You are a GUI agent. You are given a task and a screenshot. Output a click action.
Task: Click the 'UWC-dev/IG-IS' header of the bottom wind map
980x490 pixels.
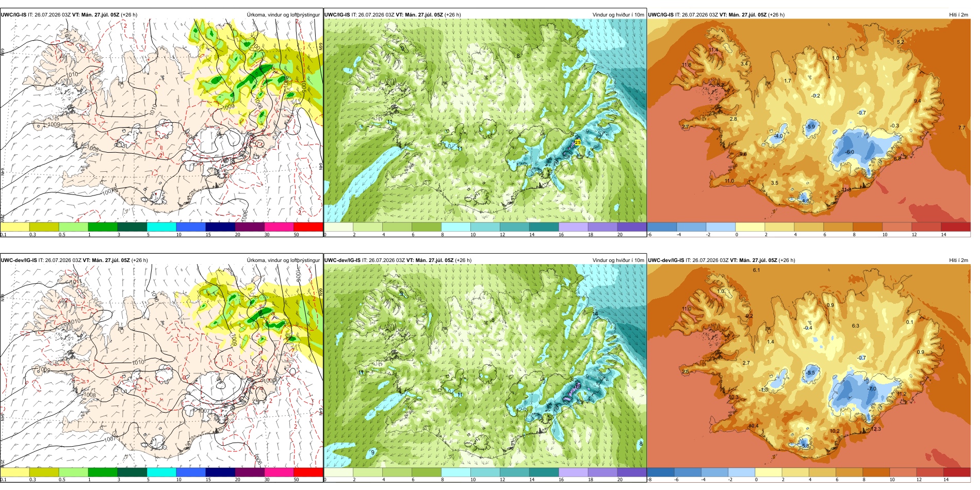[x=343, y=260]
